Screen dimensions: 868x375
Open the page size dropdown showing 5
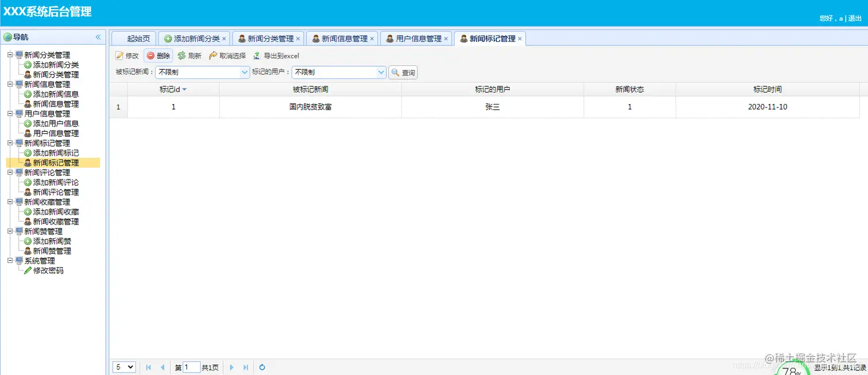click(124, 367)
